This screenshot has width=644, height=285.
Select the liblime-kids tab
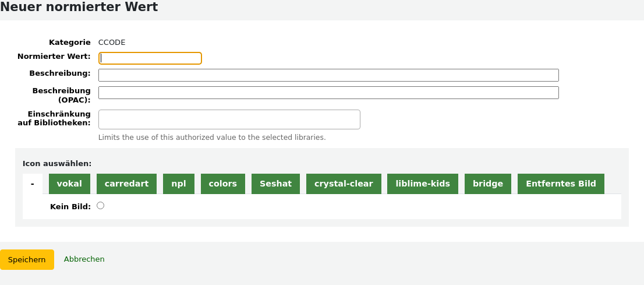tap(423, 184)
